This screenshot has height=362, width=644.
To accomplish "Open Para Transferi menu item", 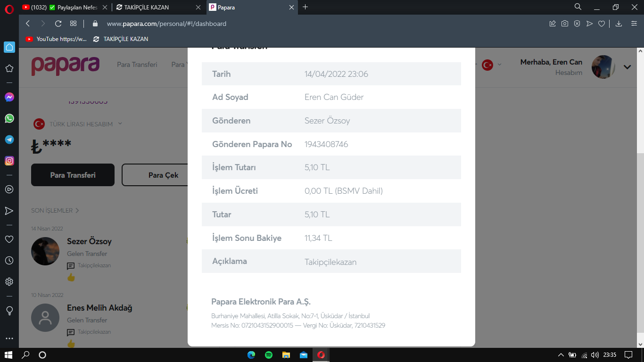I will pos(137,65).
